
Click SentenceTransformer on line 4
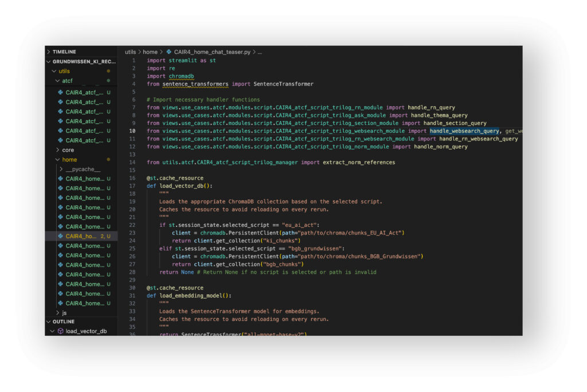(283, 84)
